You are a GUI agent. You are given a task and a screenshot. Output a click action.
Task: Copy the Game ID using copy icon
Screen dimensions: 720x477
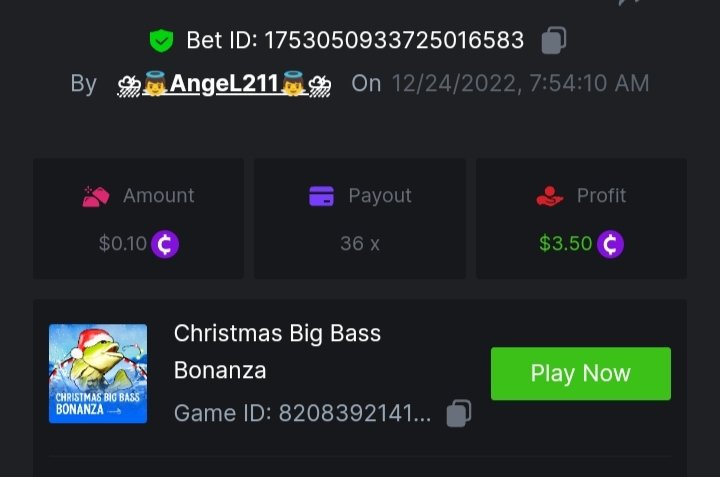(459, 413)
